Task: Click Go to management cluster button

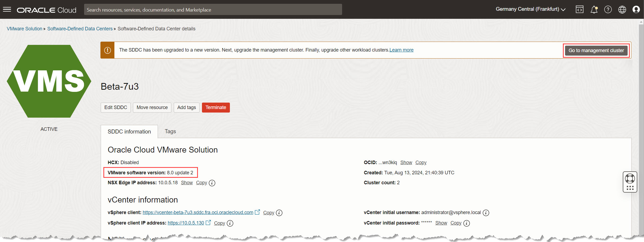Action: (x=596, y=50)
